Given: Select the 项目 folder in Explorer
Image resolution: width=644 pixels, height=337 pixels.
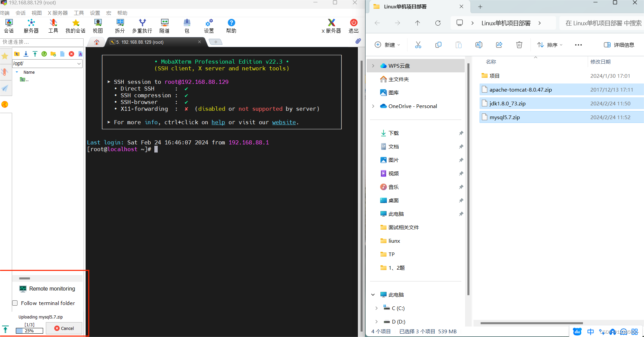Looking at the screenshot, I should (561, 76).
